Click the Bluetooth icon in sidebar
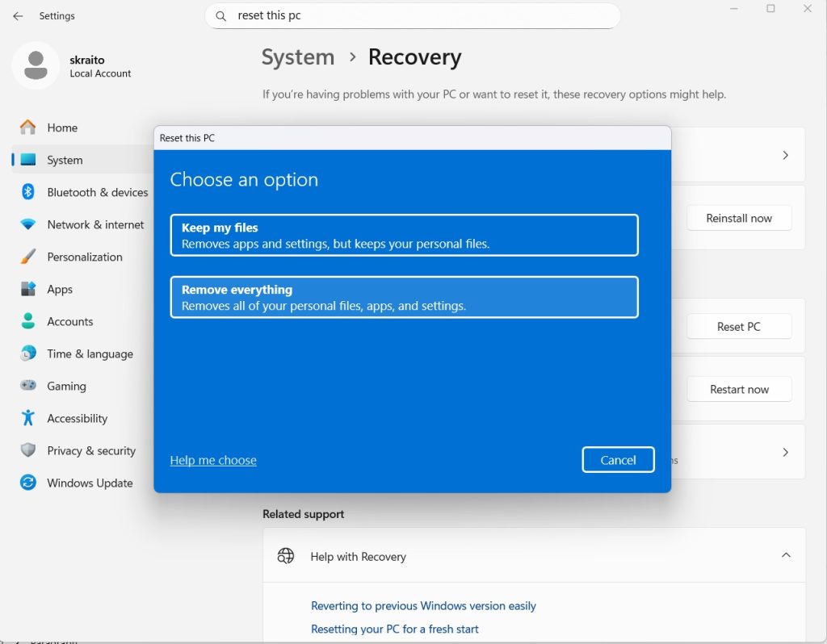This screenshot has width=827, height=644. click(28, 192)
